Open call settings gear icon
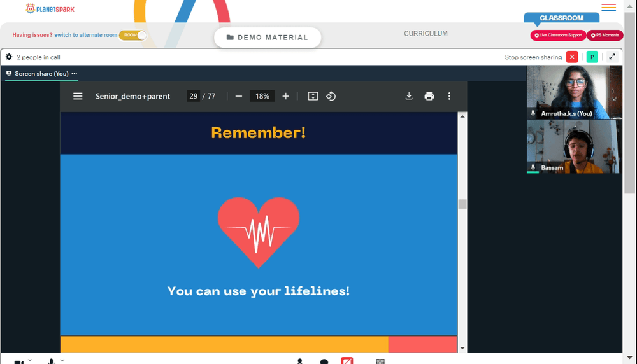 (x=9, y=57)
